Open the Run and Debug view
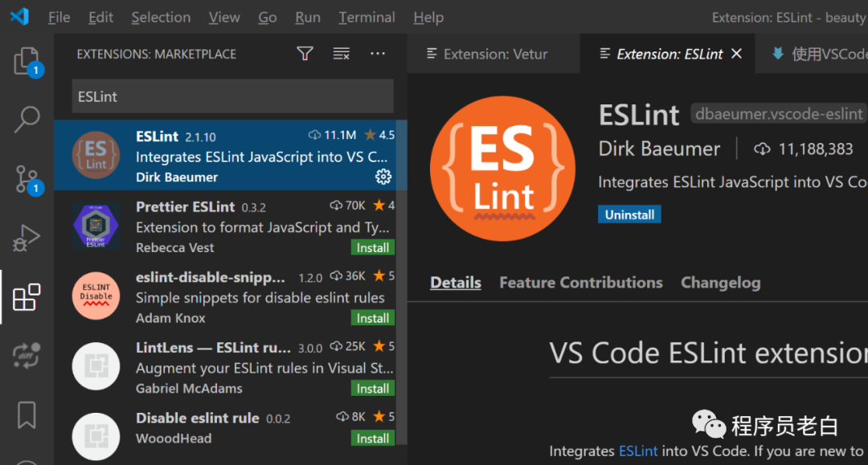Image resolution: width=868 pixels, height=465 pixels. tap(27, 239)
